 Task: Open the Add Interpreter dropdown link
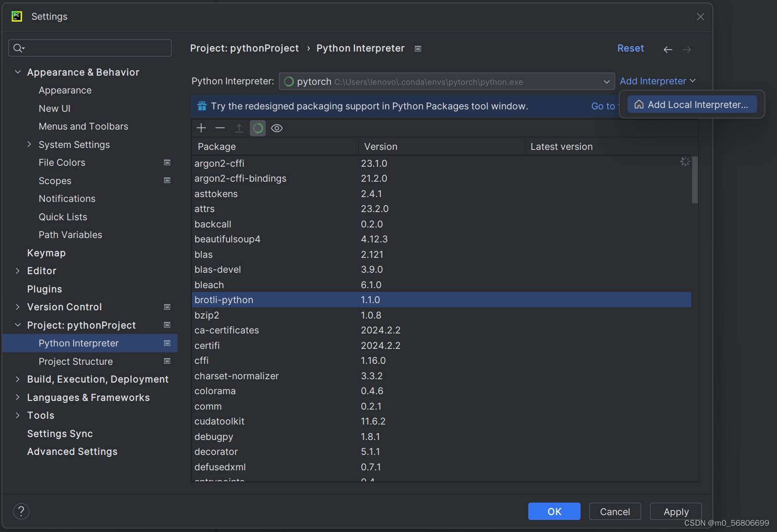(x=657, y=81)
